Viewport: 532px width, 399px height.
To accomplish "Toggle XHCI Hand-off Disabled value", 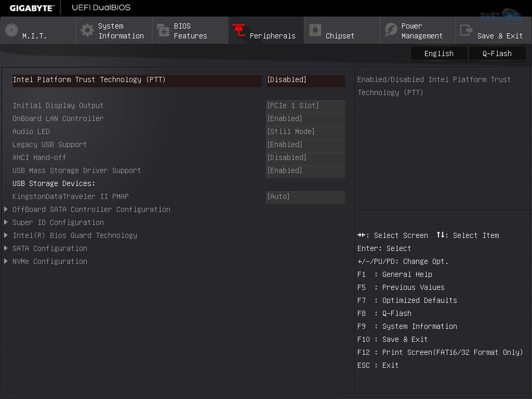I will pos(305,158).
